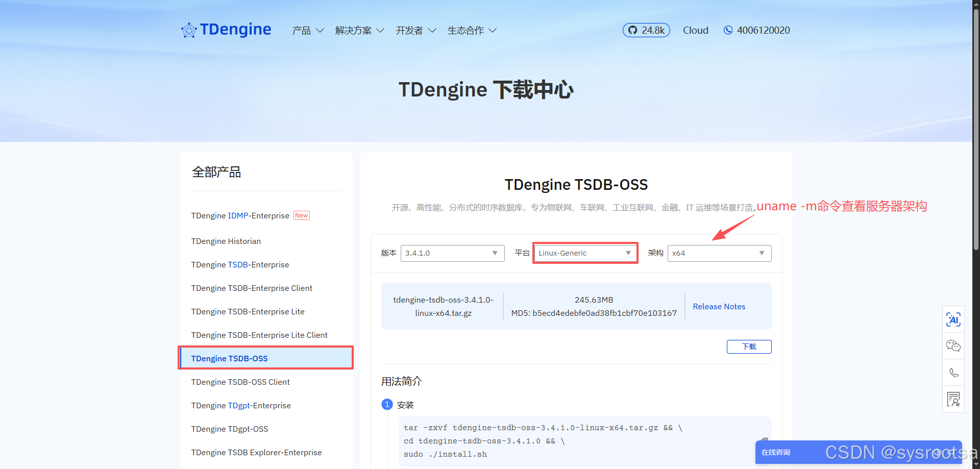Viewport: 980px width, 469px height.
Task: Click the 全部产品 heading
Action: [x=216, y=172]
